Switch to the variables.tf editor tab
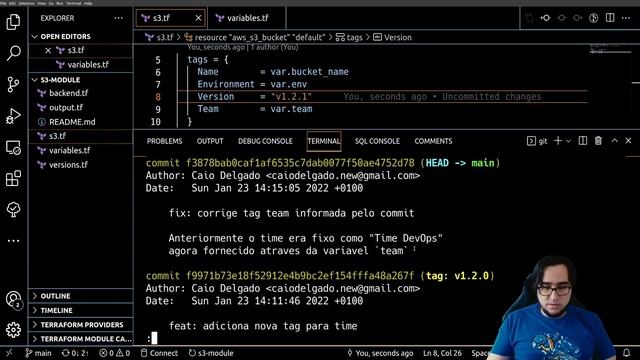The height and width of the screenshot is (360, 640). coord(247,18)
